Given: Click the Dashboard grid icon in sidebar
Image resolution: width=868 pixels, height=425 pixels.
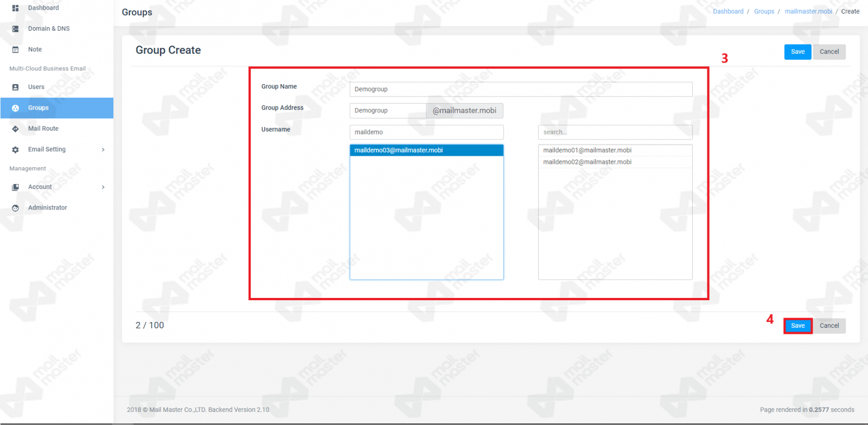Looking at the screenshot, I should click(15, 8).
